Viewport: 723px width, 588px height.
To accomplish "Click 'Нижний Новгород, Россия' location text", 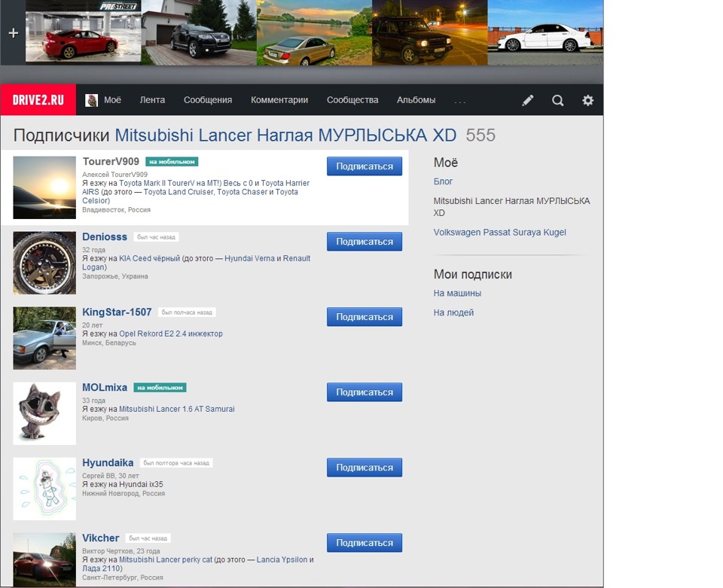I will click(x=124, y=493).
